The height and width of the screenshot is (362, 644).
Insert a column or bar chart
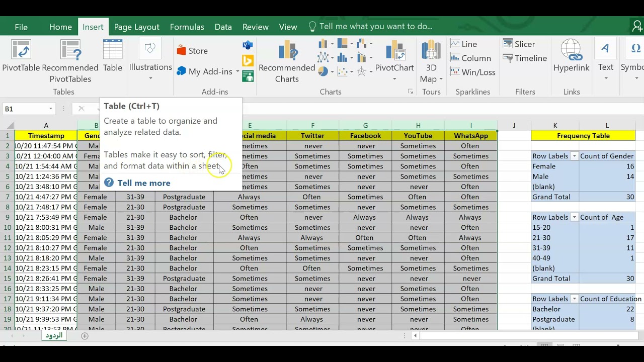click(323, 44)
